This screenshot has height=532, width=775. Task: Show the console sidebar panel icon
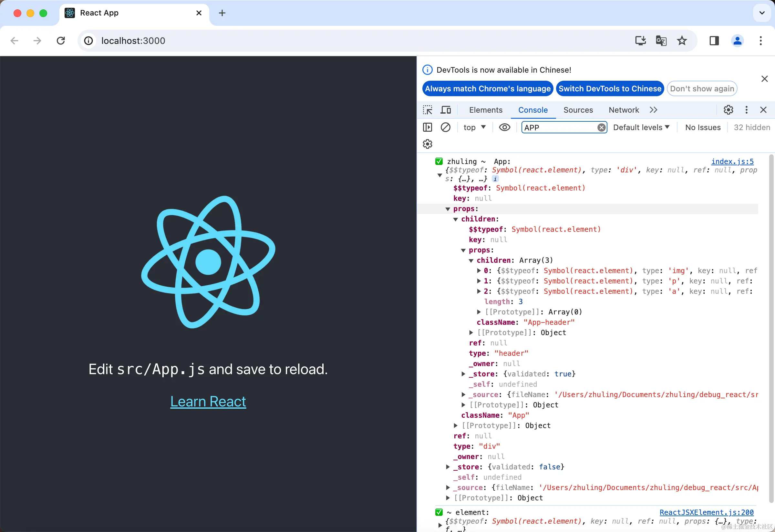428,127
